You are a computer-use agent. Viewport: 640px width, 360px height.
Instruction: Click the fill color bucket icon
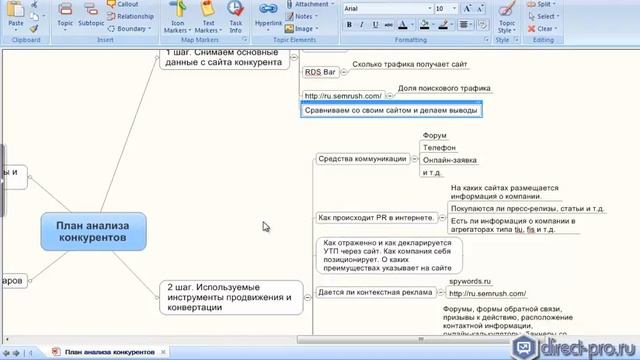(424, 25)
